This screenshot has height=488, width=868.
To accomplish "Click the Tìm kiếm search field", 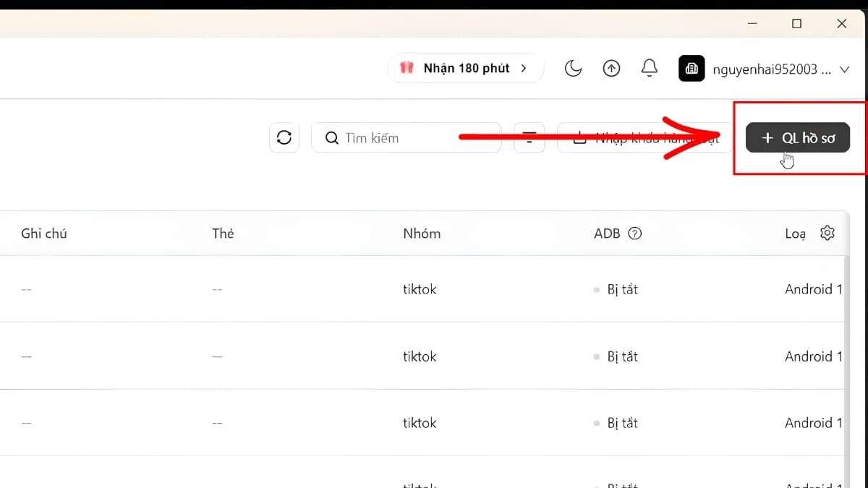I will pyautogui.click(x=407, y=137).
